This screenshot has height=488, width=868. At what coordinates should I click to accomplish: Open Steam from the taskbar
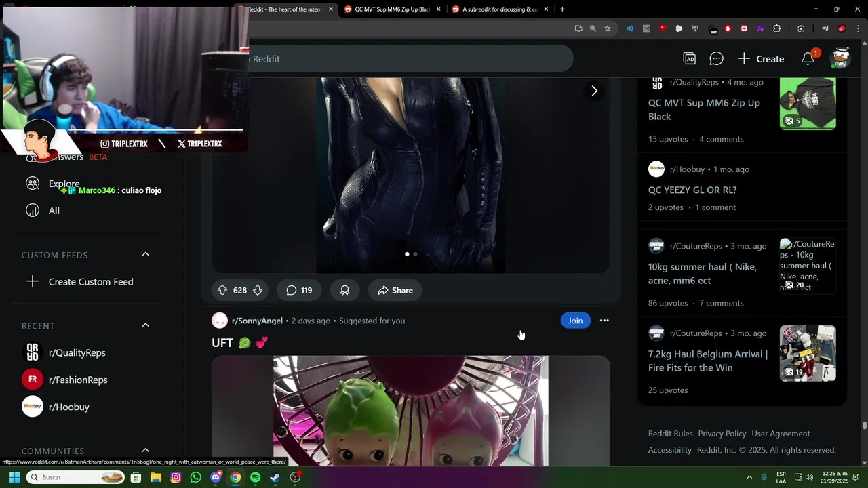point(275,477)
